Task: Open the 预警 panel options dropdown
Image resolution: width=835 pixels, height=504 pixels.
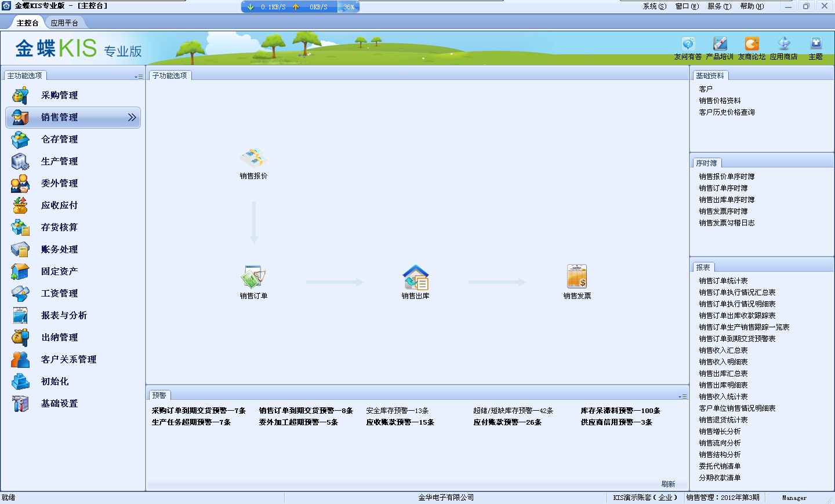Action: (x=682, y=396)
